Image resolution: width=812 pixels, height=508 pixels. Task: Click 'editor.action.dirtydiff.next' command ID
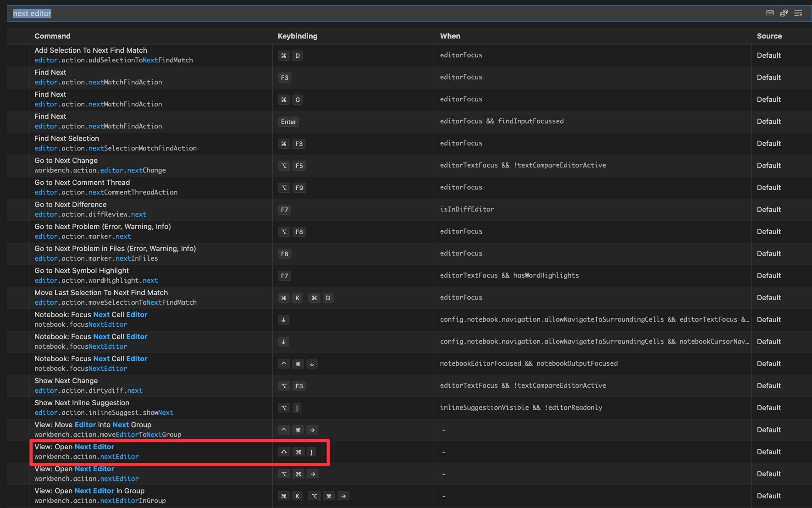pos(88,391)
